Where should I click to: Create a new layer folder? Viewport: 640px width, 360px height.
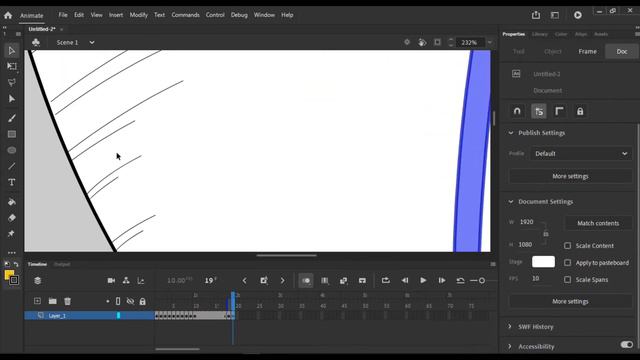coord(52,301)
